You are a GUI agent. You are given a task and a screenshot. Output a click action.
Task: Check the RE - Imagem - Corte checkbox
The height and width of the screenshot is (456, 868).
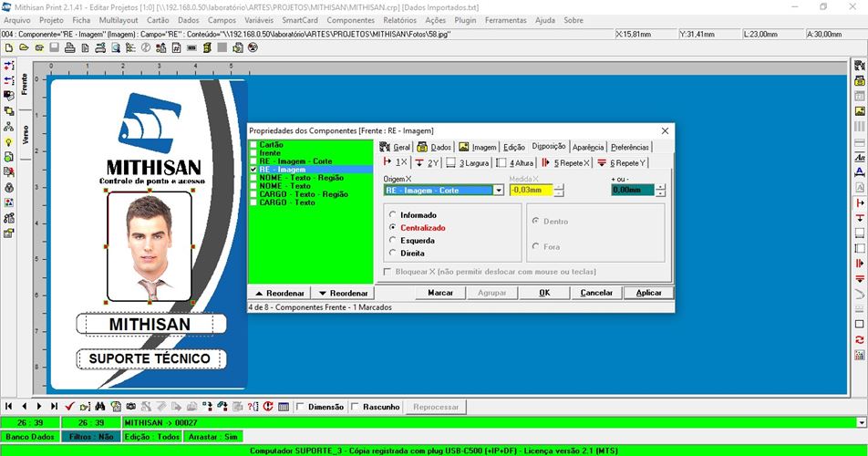pos(253,161)
